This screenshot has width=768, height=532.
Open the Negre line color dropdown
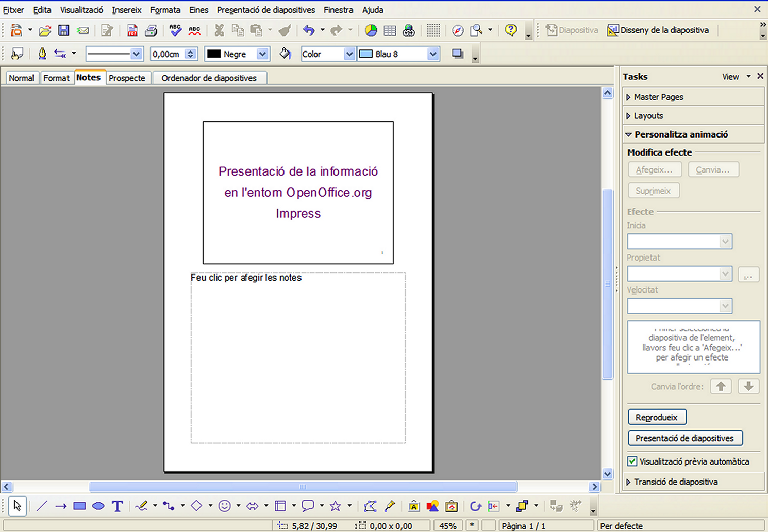point(262,54)
